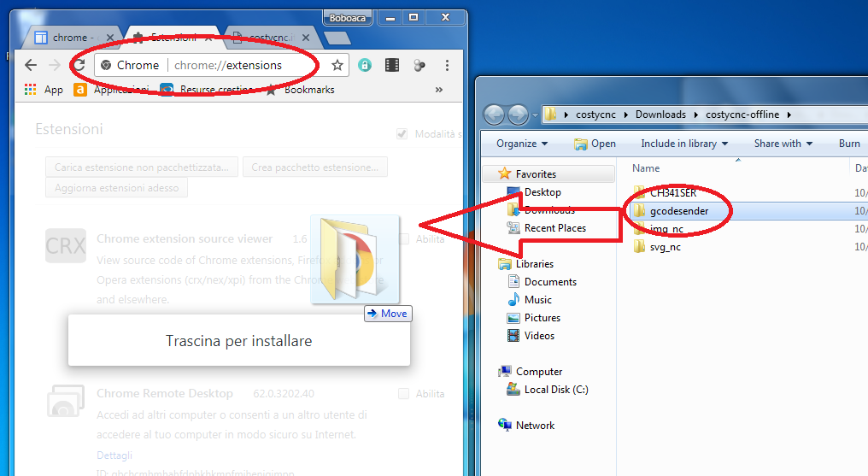Click Burn in the Explorer toolbar
868x476 pixels.
tap(849, 144)
